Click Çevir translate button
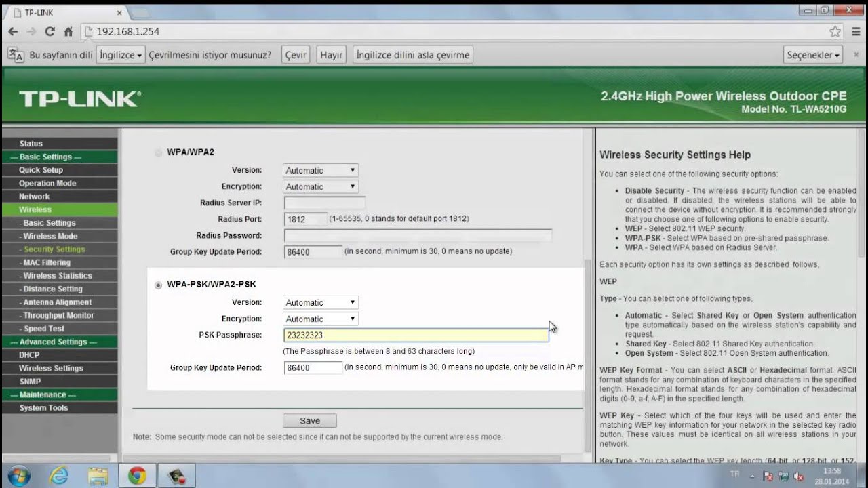Viewport: 868px width, 488px height. point(296,55)
